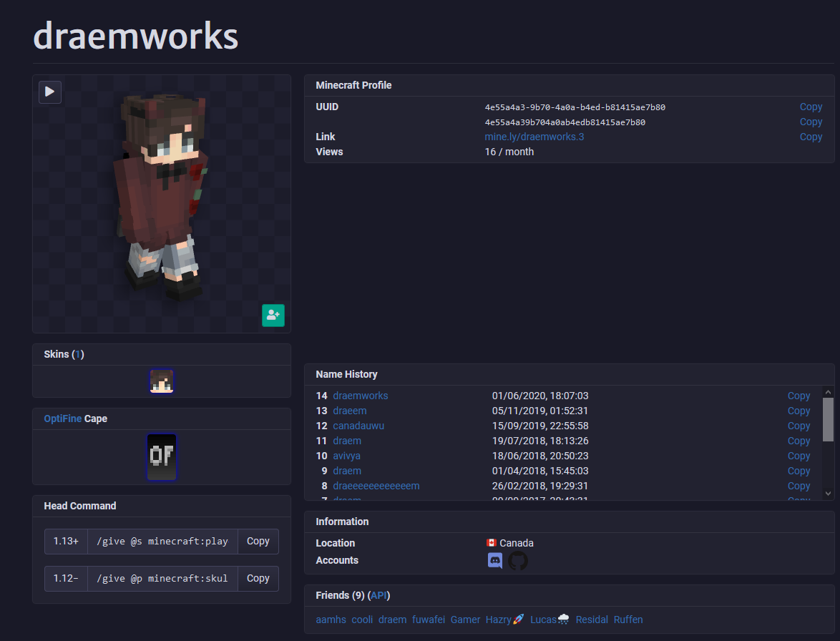840x641 pixels.
Task: Open the friends API link
Action: point(379,595)
